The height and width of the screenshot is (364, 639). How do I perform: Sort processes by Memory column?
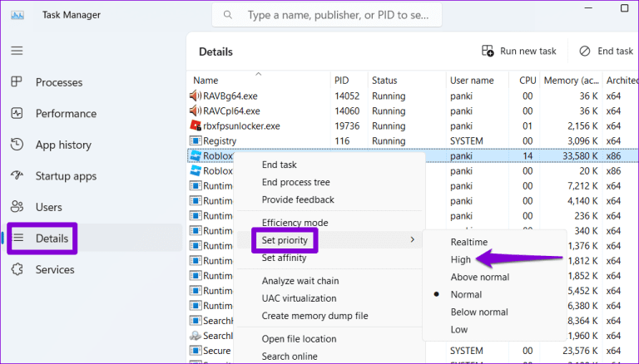pos(570,80)
